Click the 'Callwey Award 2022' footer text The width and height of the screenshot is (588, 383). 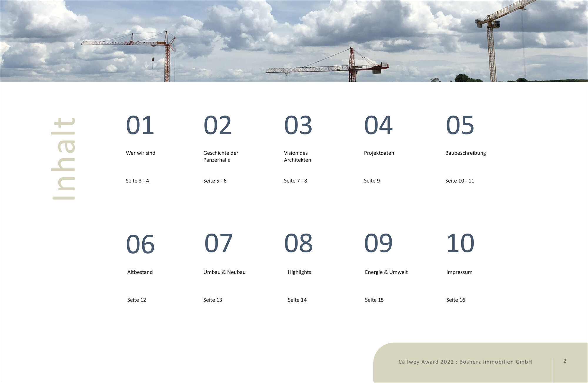[465, 362]
